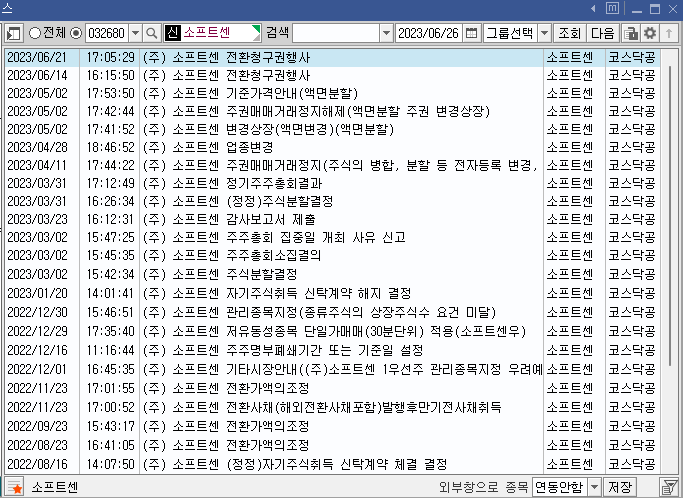This screenshot has width=683, height=498.
Task: Click the panel layout icon left of 전체
Action: coord(14,33)
